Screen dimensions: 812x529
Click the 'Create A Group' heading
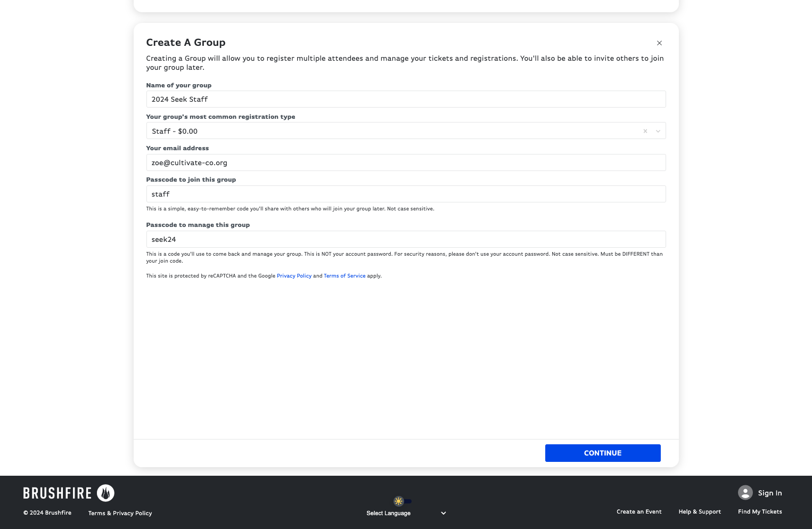click(x=186, y=43)
